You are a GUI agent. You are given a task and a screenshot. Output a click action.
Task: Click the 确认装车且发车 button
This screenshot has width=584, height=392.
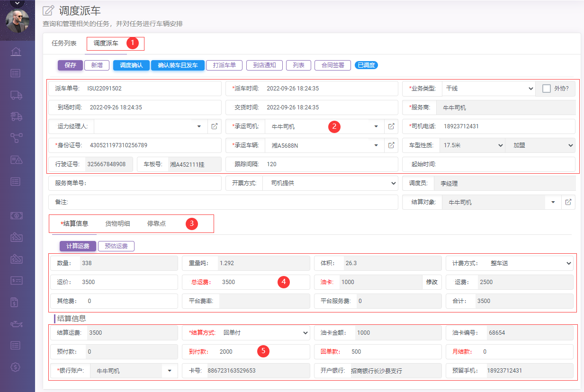(x=178, y=65)
